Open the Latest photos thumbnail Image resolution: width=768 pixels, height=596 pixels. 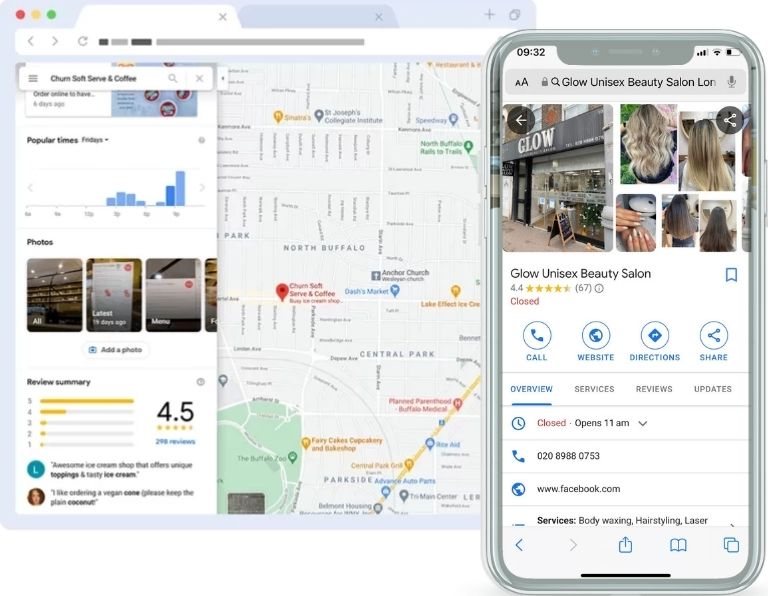[114, 295]
